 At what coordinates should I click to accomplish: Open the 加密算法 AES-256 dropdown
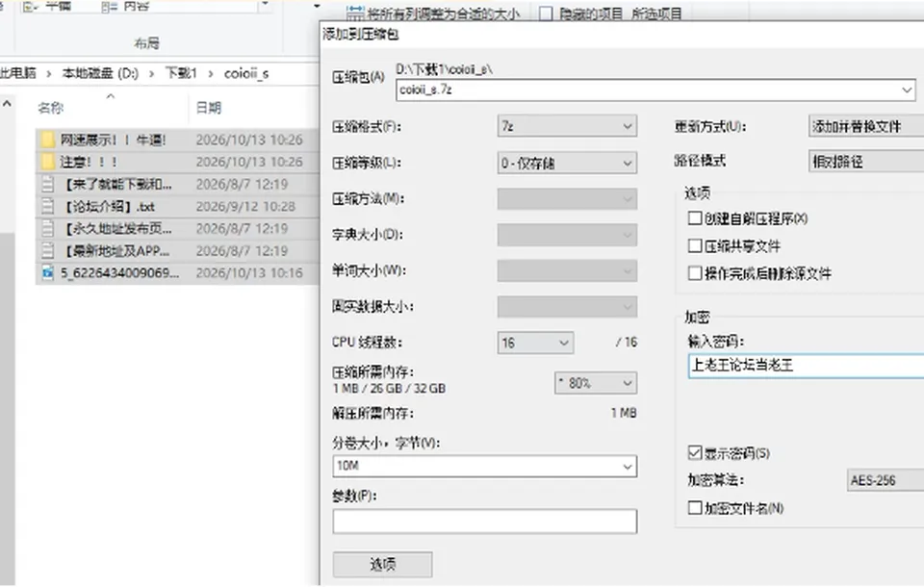(x=885, y=480)
